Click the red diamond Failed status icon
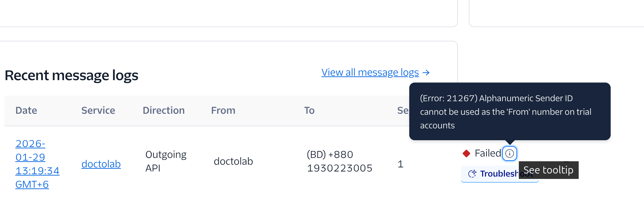This screenshot has height=201, width=644. (466, 153)
